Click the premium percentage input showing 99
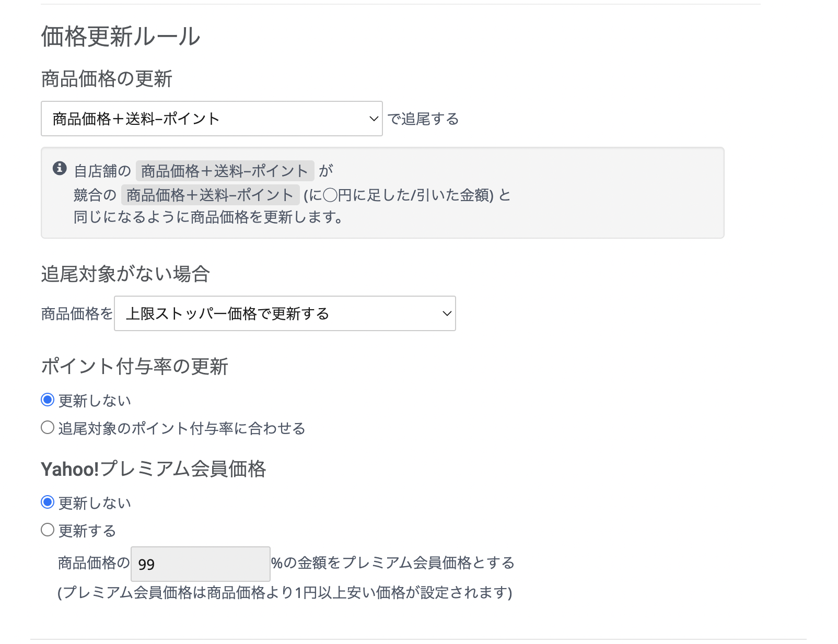Screen dimensions: 838x644 pos(200,564)
